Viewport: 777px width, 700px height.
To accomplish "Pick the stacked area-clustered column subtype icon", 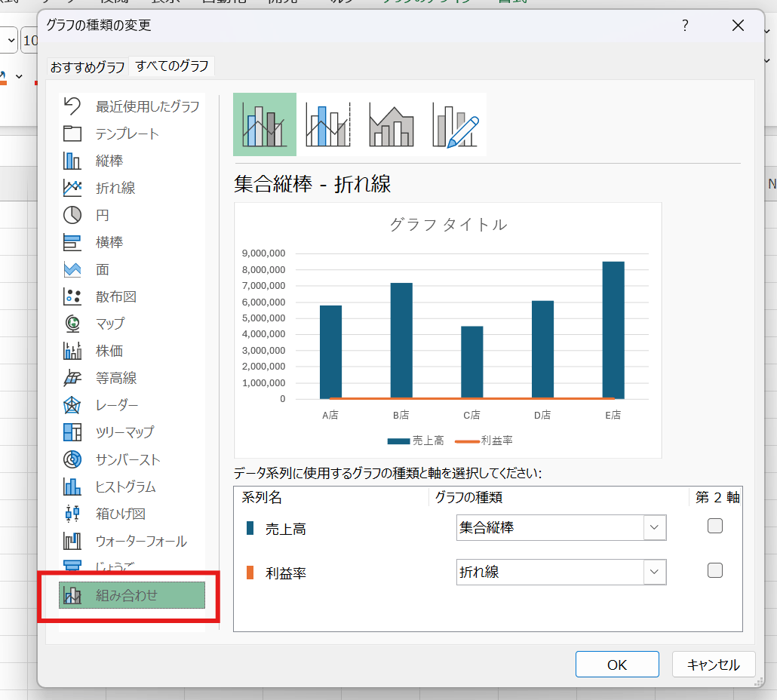I will click(391, 124).
